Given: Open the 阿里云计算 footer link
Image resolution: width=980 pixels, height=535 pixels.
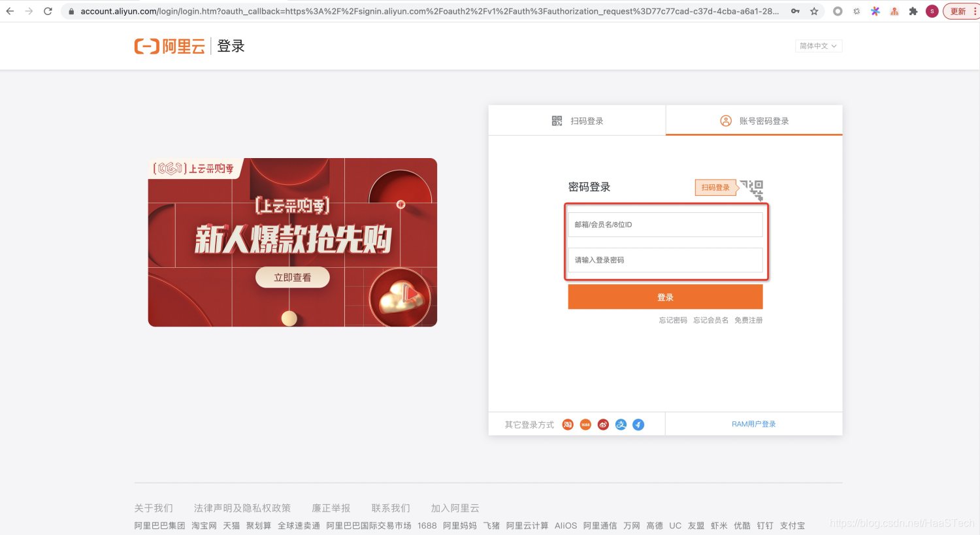Looking at the screenshot, I should [x=527, y=526].
